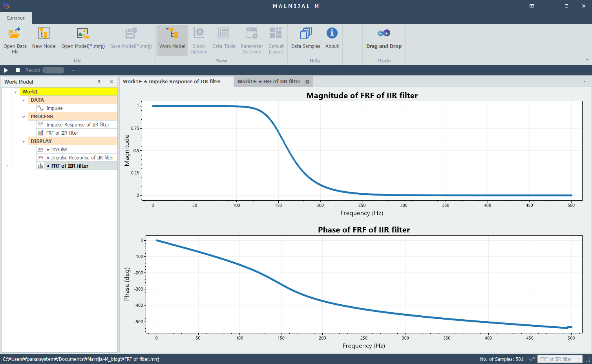Click the Magnitude of FRF plot title
The image size is (592, 364).
[x=362, y=95]
